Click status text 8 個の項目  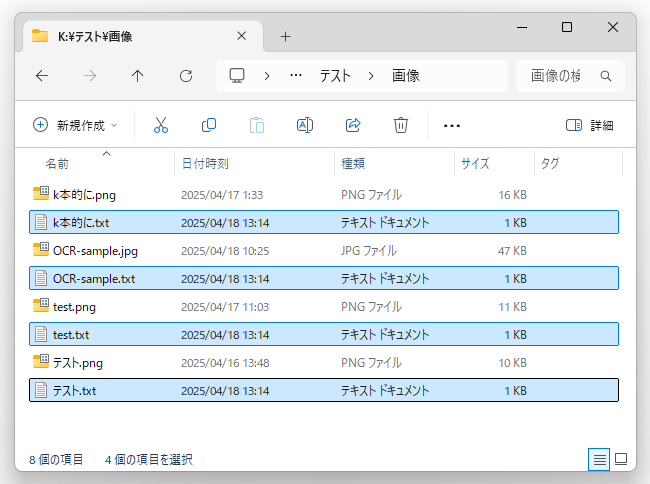coord(56,460)
